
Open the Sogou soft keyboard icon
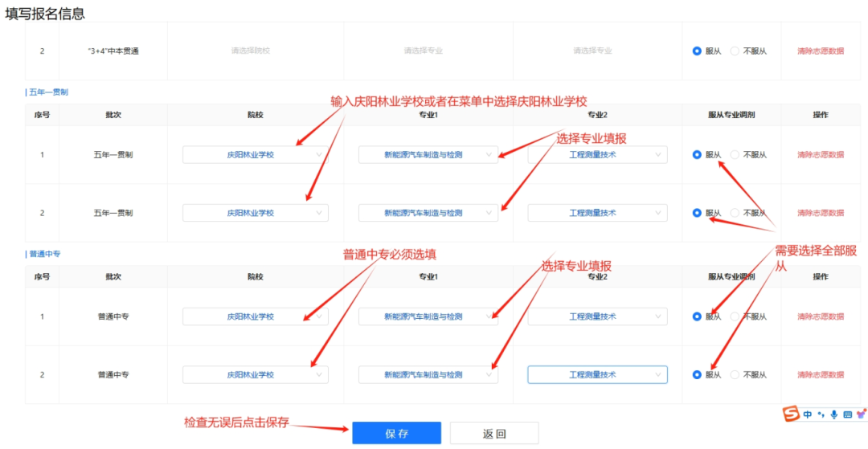(x=847, y=414)
